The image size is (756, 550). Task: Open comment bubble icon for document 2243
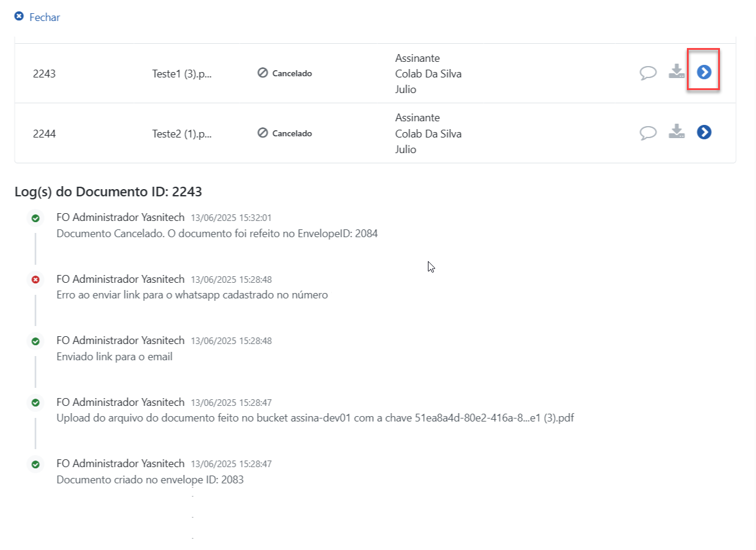(648, 73)
